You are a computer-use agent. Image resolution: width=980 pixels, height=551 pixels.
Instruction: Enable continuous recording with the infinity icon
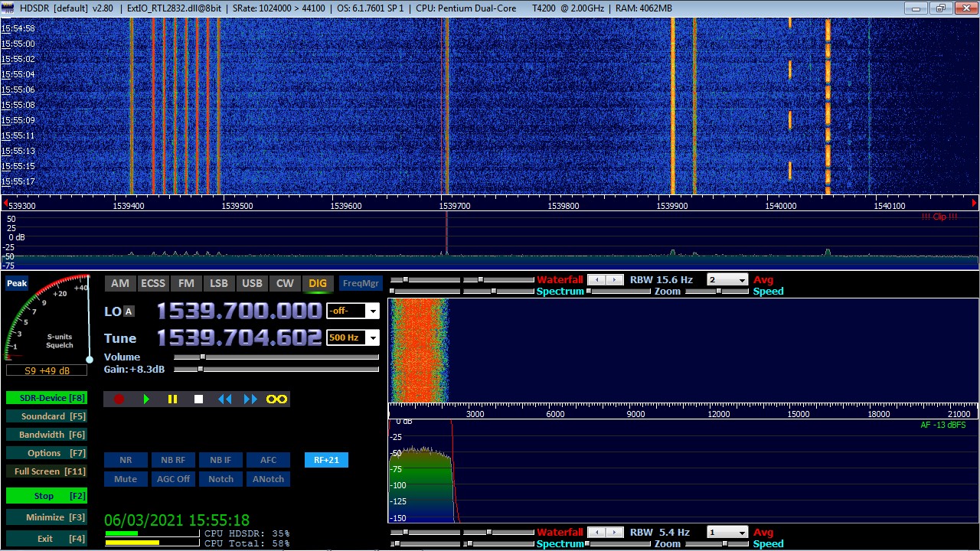pos(276,398)
